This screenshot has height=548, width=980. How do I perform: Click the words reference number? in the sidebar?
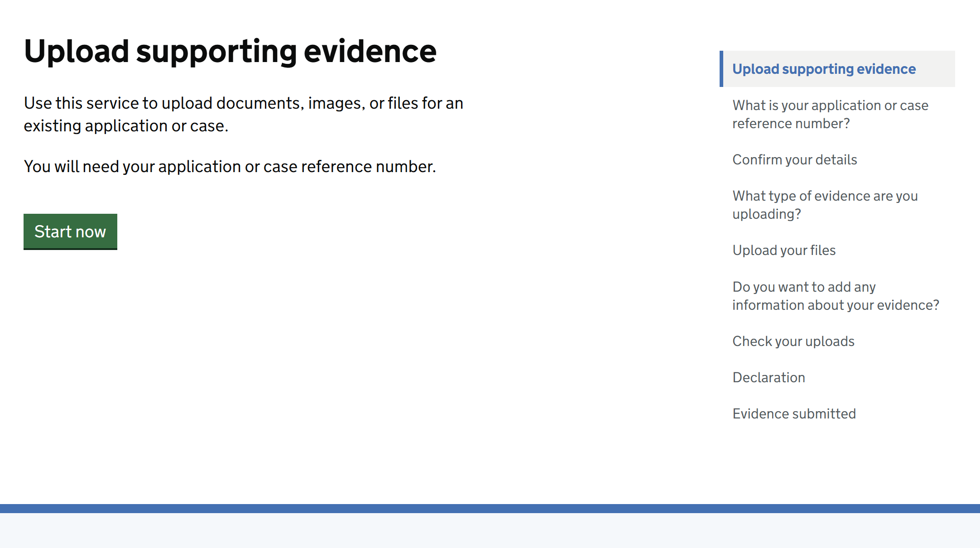pos(791,123)
